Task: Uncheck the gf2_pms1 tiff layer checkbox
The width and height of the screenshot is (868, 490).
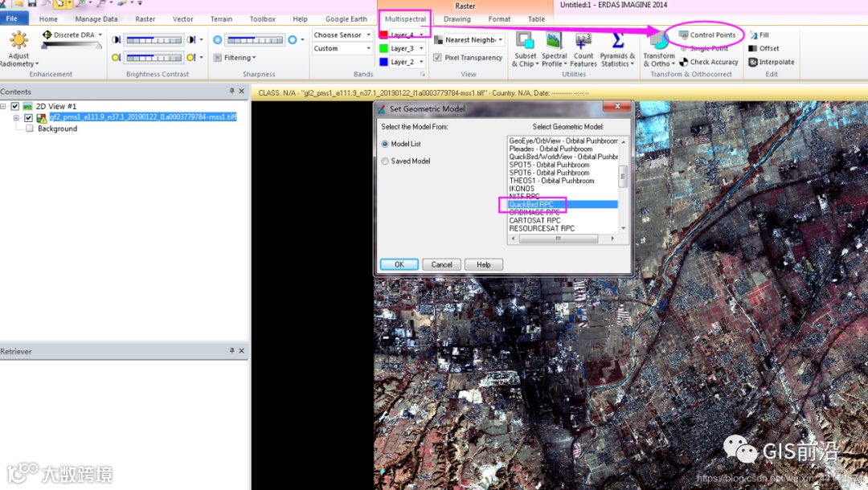Action: pyautogui.click(x=28, y=118)
